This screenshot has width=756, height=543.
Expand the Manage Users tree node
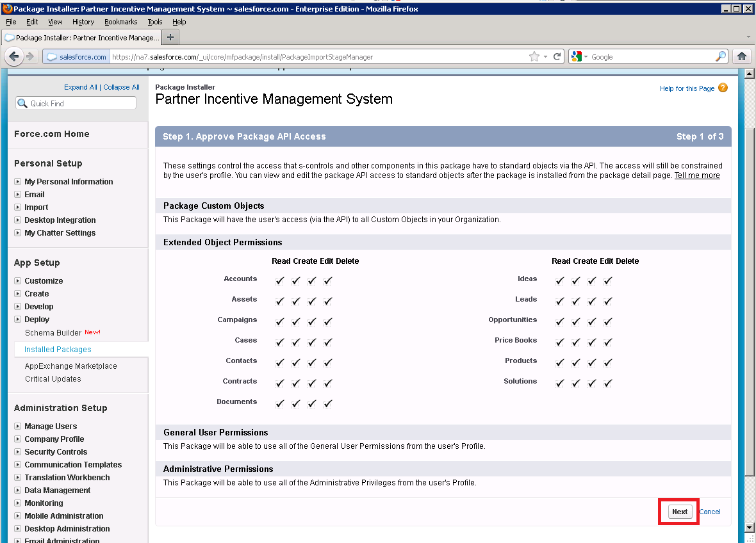pos(18,426)
